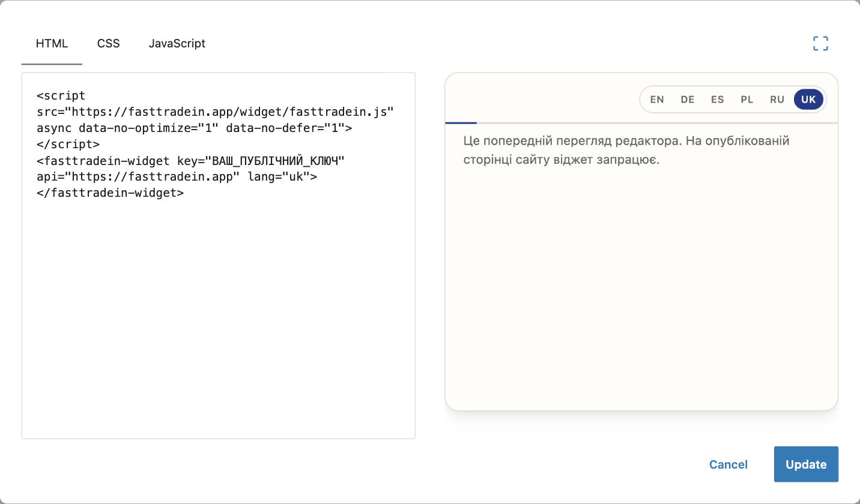Switch preview language to RU
The height and width of the screenshot is (504, 860).
pos(777,100)
